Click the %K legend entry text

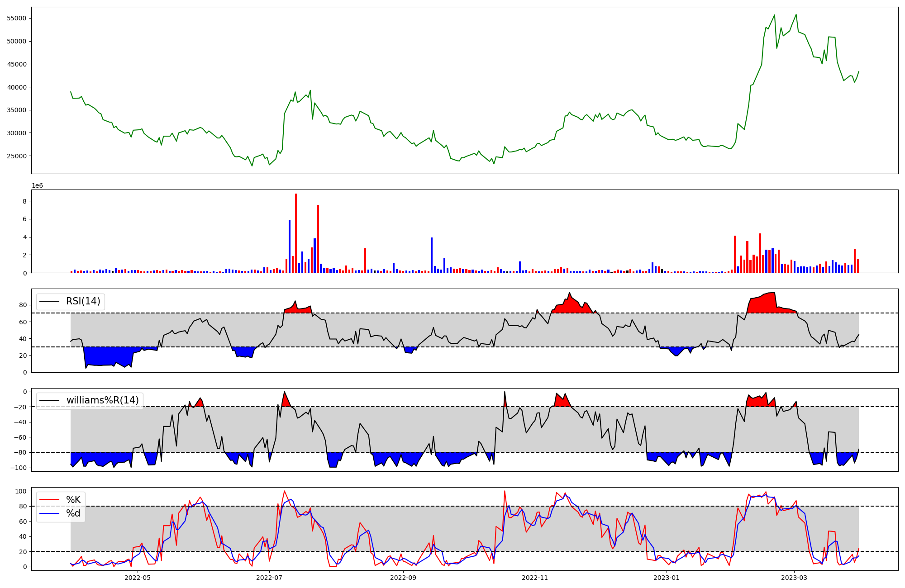pos(73,499)
